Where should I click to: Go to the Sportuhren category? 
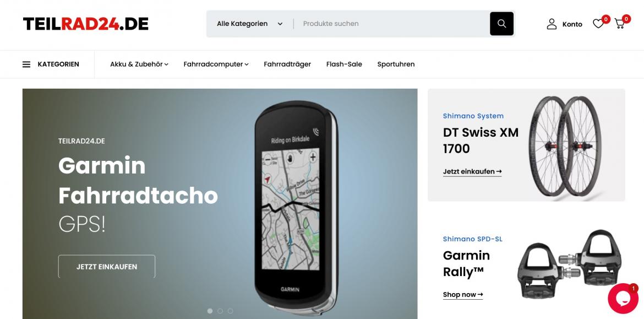click(396, 64)
